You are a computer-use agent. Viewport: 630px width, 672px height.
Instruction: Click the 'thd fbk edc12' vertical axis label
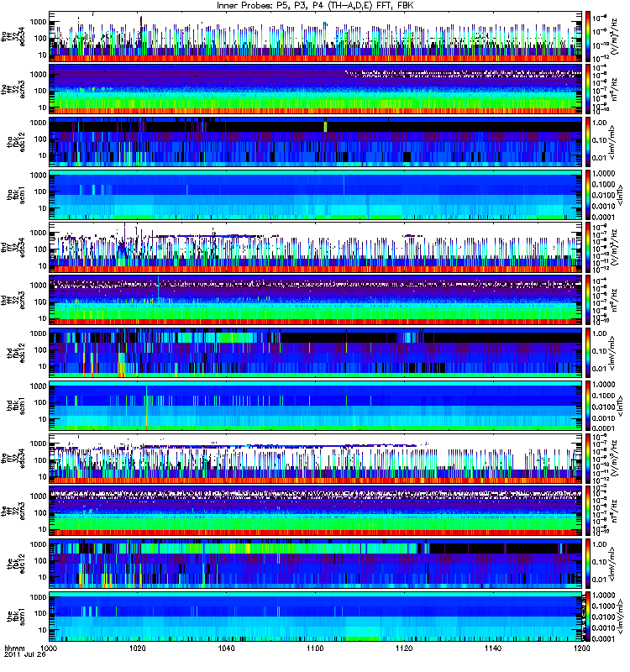(16, 353)
